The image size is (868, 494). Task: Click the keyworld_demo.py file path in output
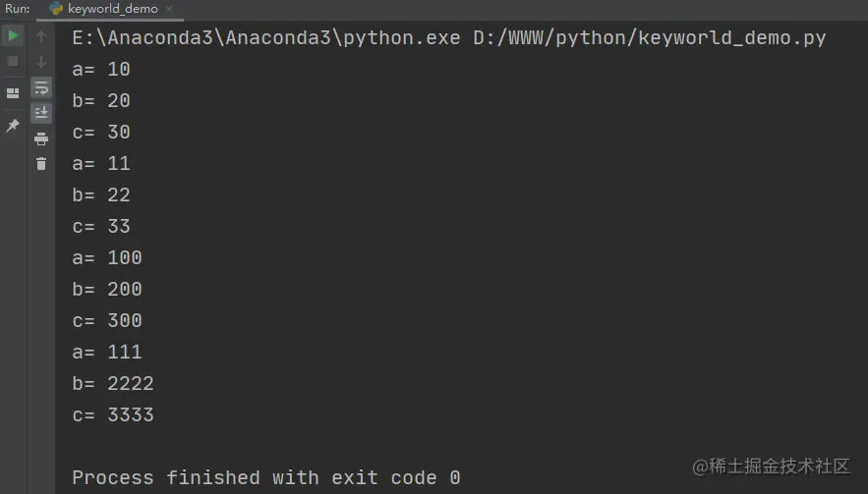tap(650, 37)
